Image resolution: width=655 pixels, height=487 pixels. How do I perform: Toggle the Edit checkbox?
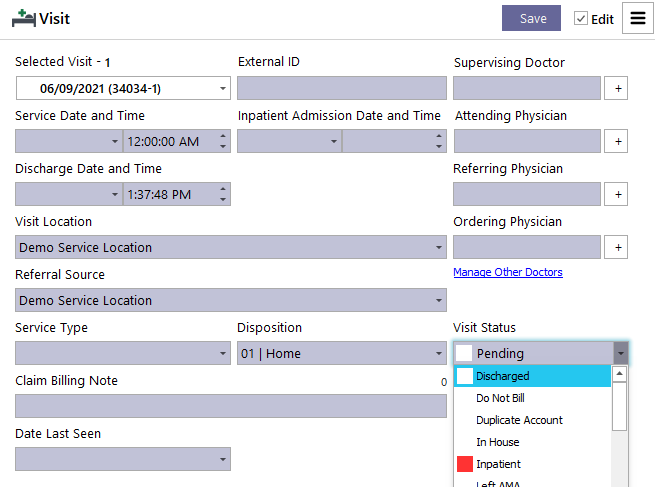[581, 19]
